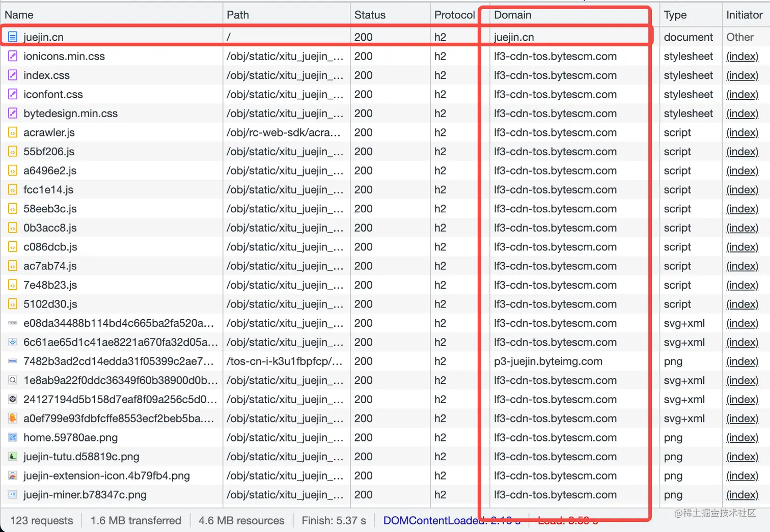Click the image icon for juejin-extension-icon.4b79fb4.png
This screenshot has height=532, width=770.
pyautogui.click(x=13, y=475)
